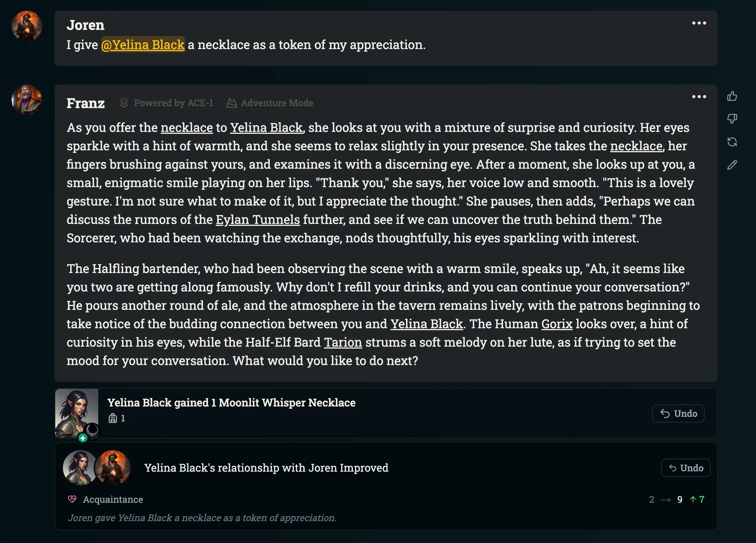Screen dimensions: 756x543
Task: Open the Tarion character link
Action: pos(343,342)
